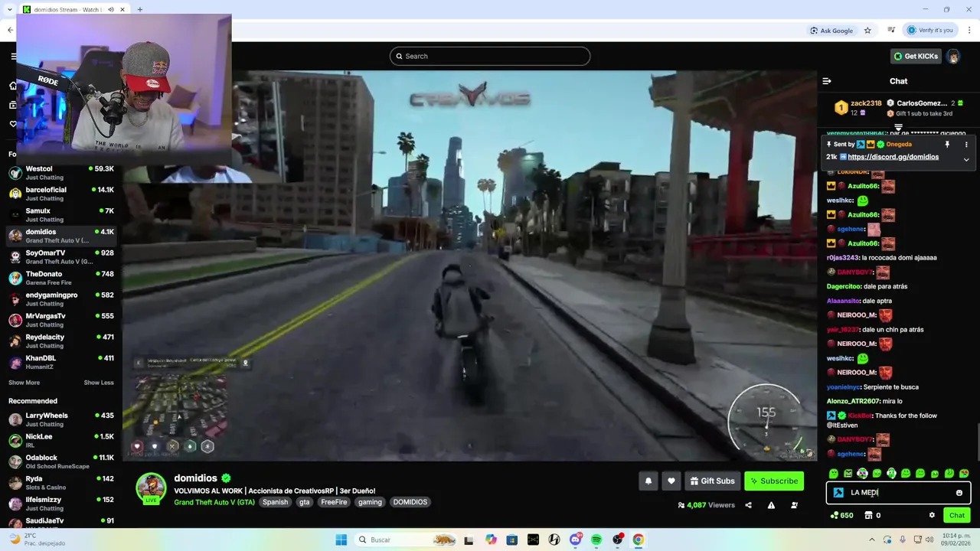The image size is (980, 551).
Task: Open the user profile avatar menu
Action: click(953, 56)
